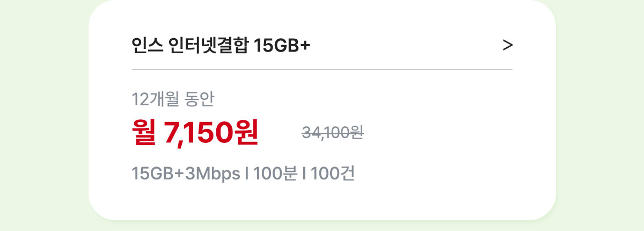Open plan details via the > arrow

[508, 46]
